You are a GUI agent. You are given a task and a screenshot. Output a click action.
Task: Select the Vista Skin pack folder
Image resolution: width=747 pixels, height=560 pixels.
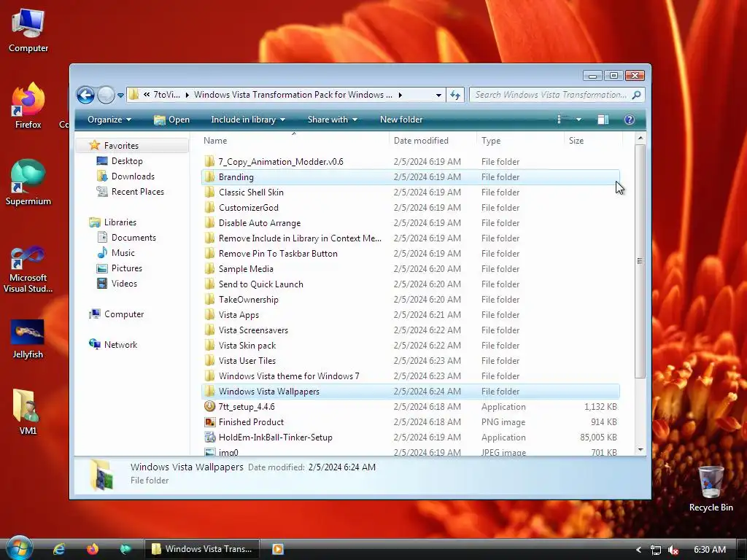pos(410,345)
